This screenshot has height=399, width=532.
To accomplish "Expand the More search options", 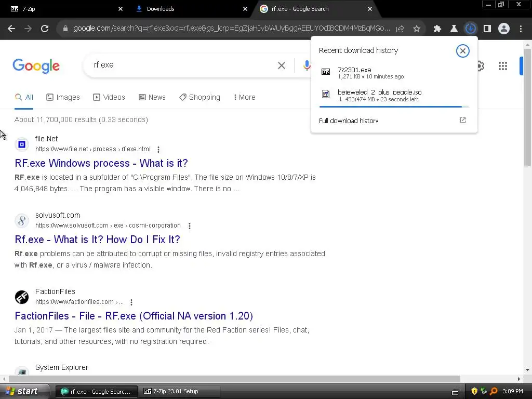I will 244,97.
